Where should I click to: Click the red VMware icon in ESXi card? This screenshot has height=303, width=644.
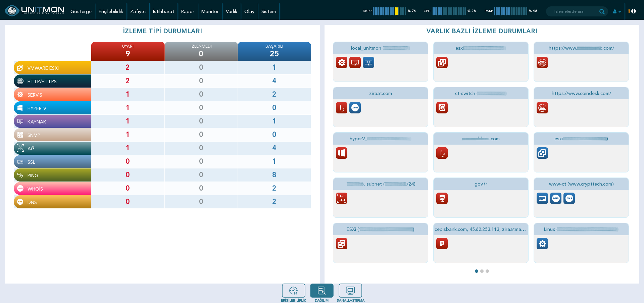click(x=342, y=244)
